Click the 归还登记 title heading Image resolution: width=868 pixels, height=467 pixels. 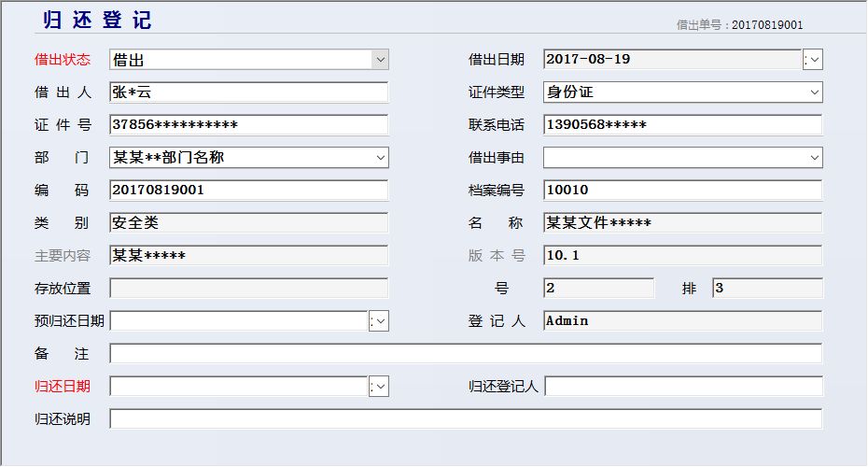(x=97, y=20)
